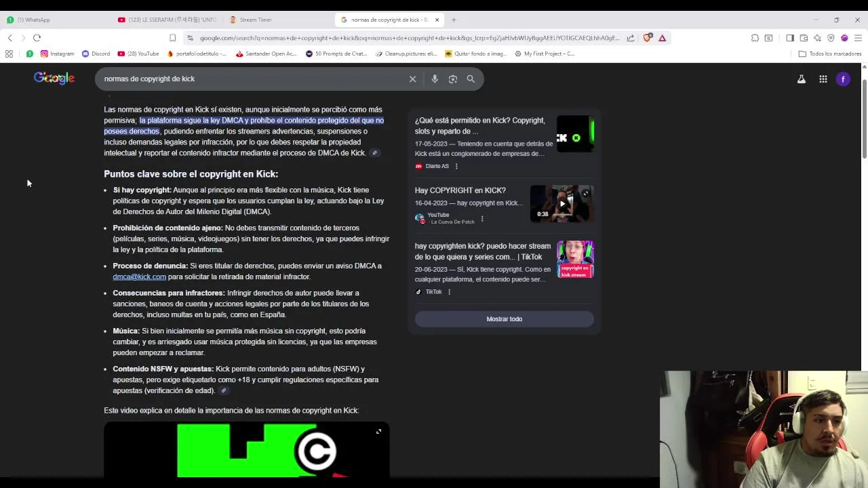
Task: Click source link icon after 'verificación de edad'
Action: coord(223,390)
